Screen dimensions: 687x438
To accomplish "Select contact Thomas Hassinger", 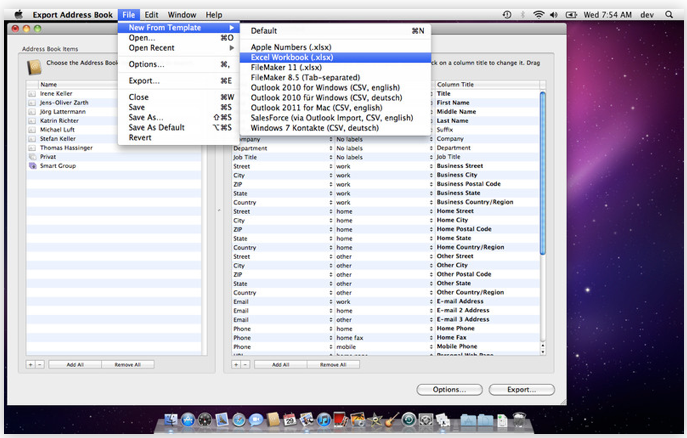I will tap(66, 148).
